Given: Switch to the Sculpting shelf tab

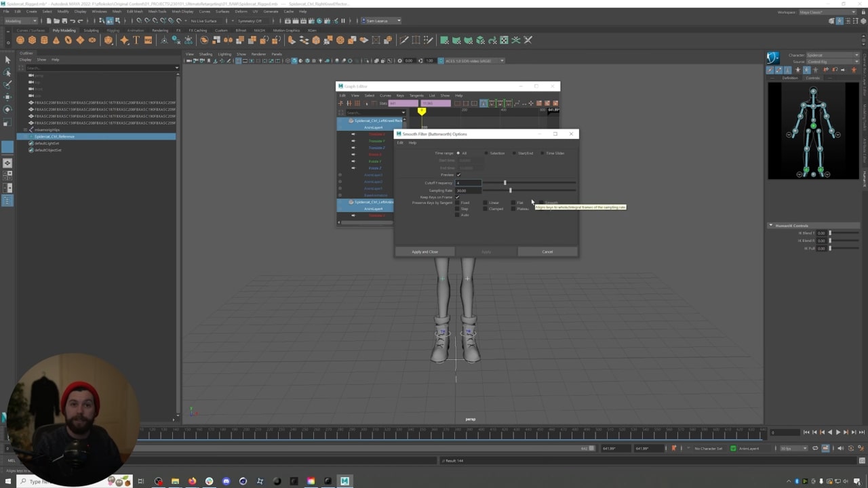Looking at the screenshot, I should coord(91,30).
